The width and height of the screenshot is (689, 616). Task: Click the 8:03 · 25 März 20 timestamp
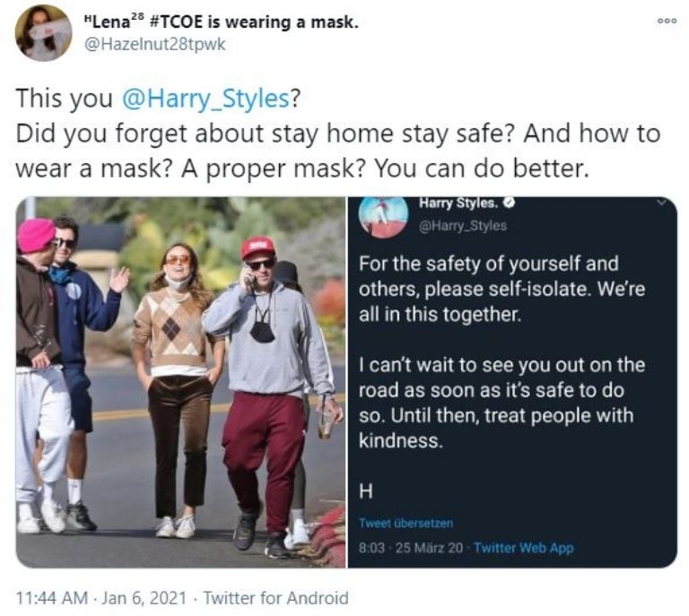tap(410, 548)
